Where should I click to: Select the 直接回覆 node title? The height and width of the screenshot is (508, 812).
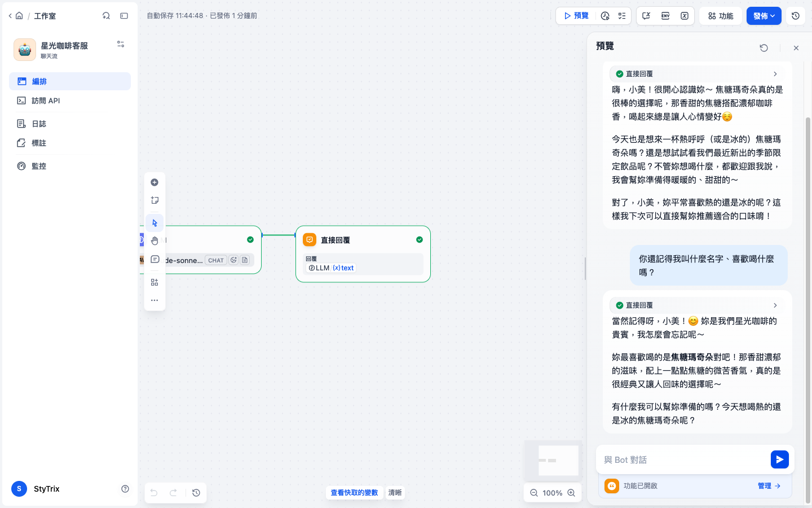click(335, 240)
